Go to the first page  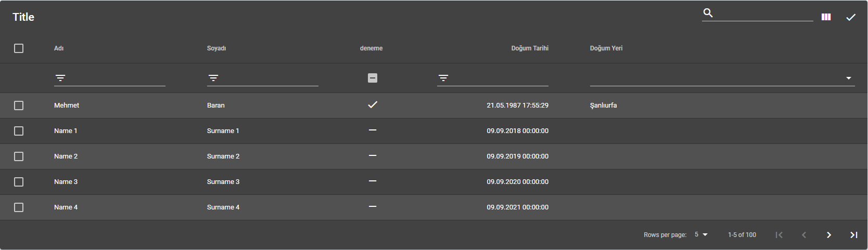[x=779, y=235]
